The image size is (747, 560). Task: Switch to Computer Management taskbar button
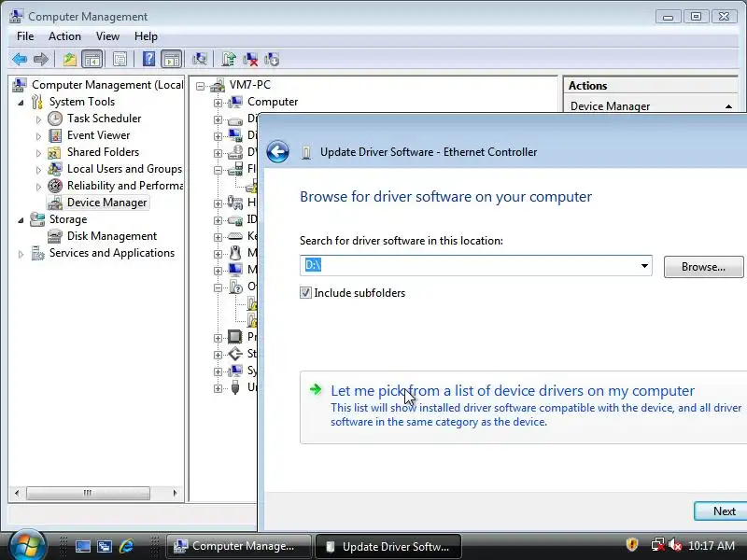point(239,546)
